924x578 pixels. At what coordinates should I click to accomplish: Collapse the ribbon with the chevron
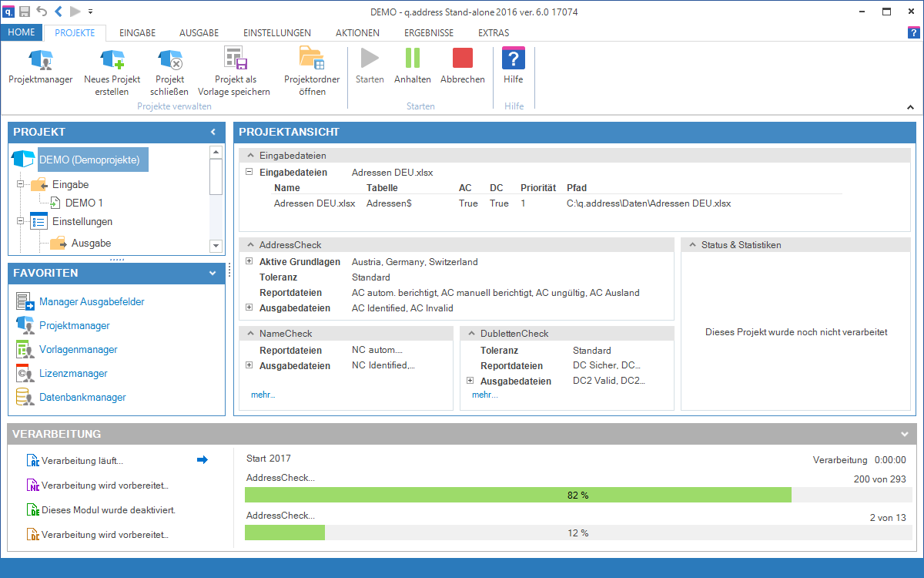click(x=912, y=106)
